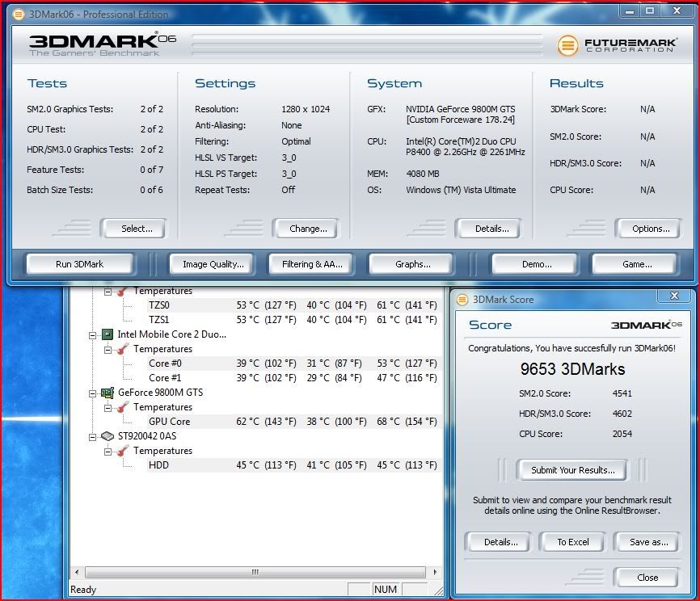Click the 3DMark06 title bar orange icon
700x601 pixels.
click(x=19, y=15)
